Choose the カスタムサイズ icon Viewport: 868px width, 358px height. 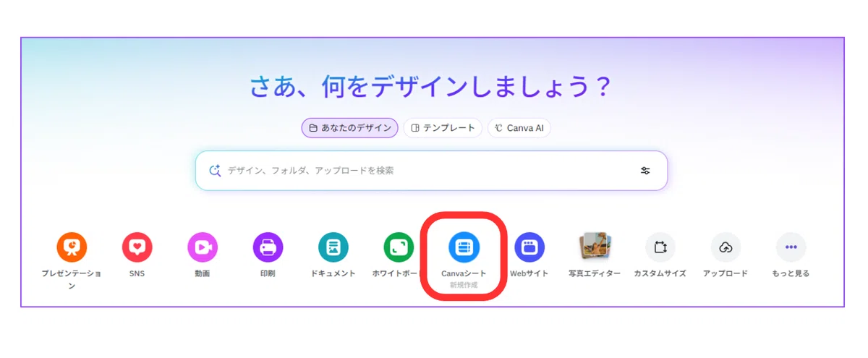pyautogui.click(x=660, y=247)
